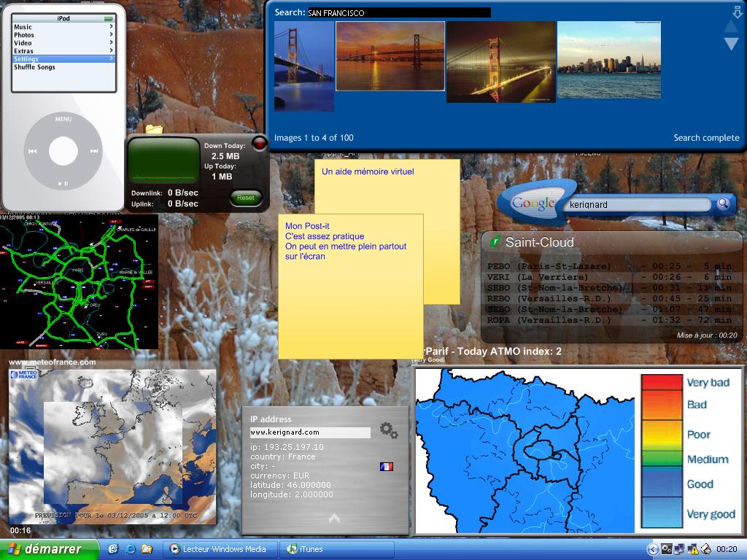This screenshot has height=560, width=747.
Task: Click the Paris traffic map with green roads
Action: [x=79, y=281]
